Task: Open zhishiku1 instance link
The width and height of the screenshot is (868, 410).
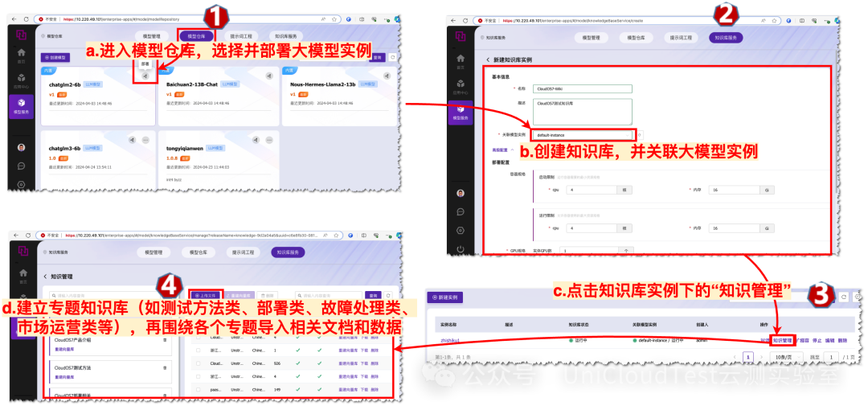Action: click(450, 340)
